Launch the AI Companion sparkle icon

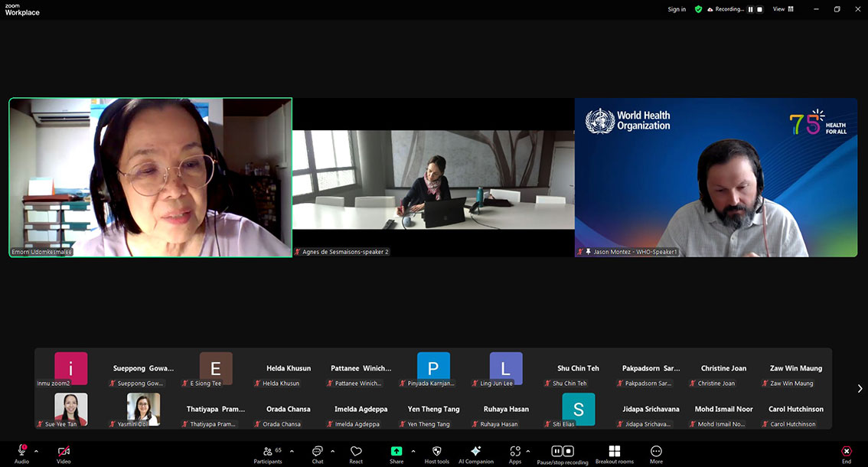475,453
